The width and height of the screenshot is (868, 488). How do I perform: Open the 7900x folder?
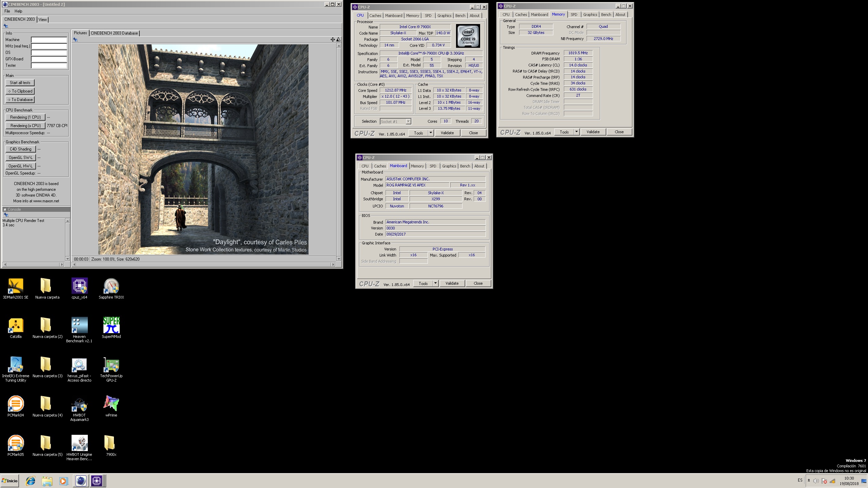pos(111,446)
